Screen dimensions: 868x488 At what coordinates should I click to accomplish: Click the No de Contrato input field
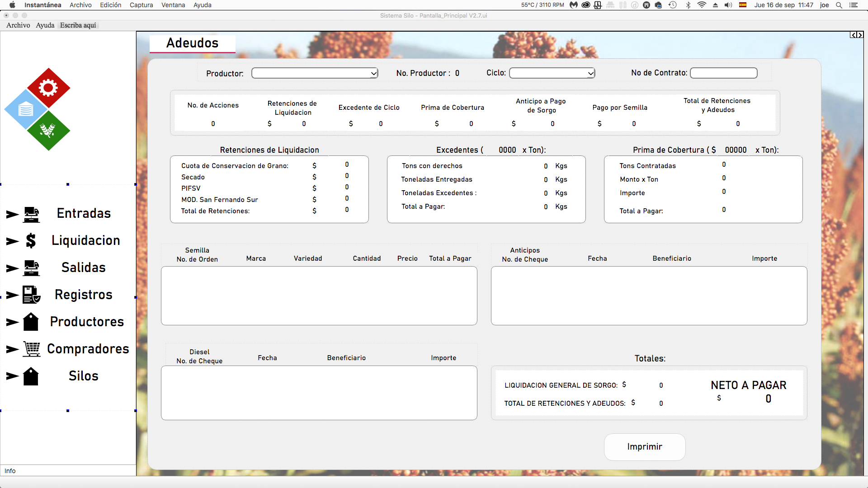point(723,73)
